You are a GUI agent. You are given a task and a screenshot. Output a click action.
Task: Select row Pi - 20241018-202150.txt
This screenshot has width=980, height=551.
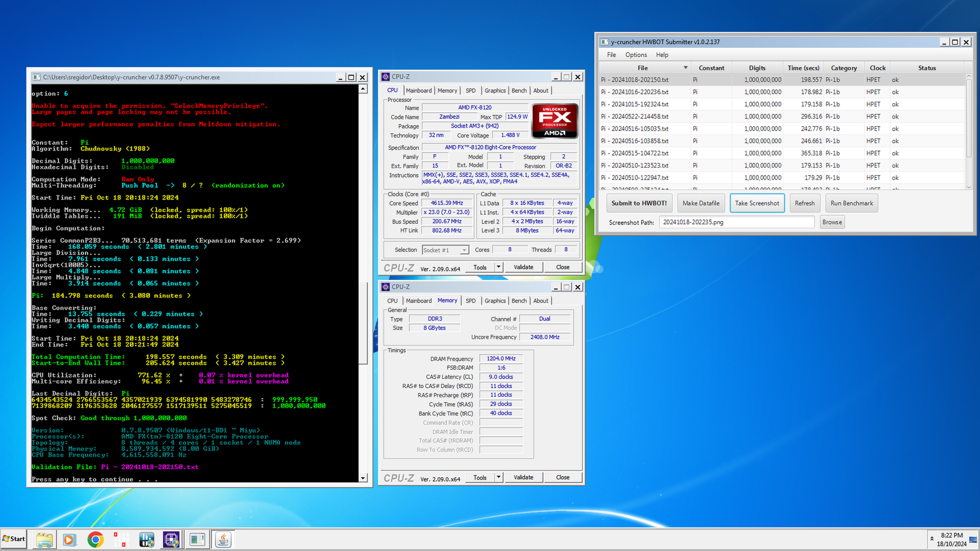[x=782, y=80]
